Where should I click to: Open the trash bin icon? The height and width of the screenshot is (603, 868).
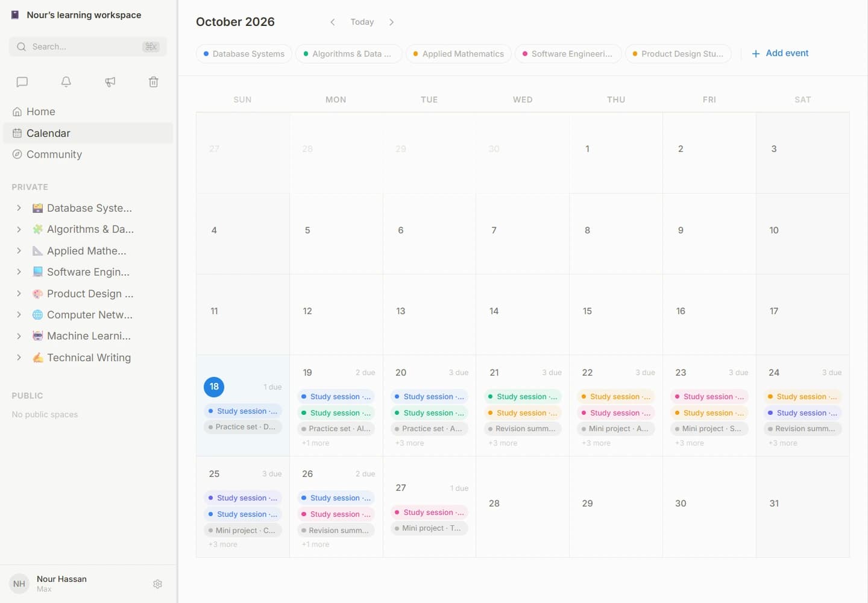(x=154, y=82)
